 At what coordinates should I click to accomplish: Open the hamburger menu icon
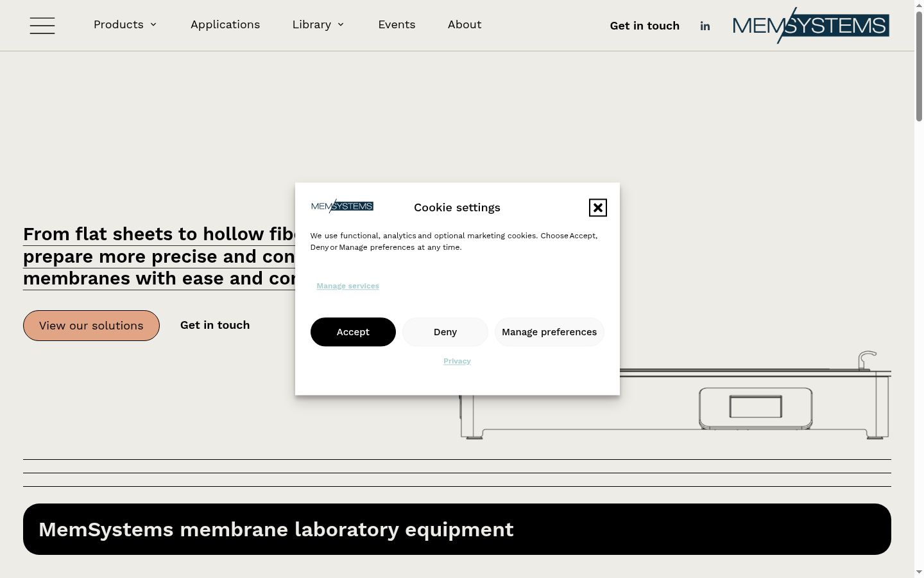click(42, 26)
